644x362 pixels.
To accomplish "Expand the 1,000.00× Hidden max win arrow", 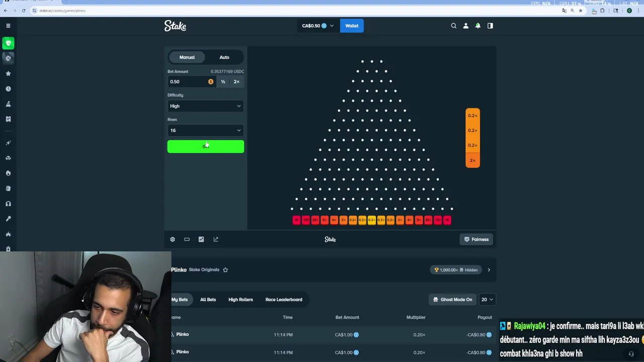I will click(489, 270).
